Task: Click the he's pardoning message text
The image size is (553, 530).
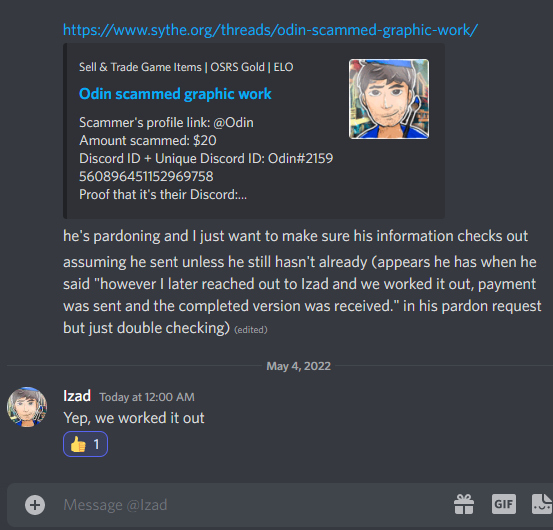Action: [x=296, y=236]
